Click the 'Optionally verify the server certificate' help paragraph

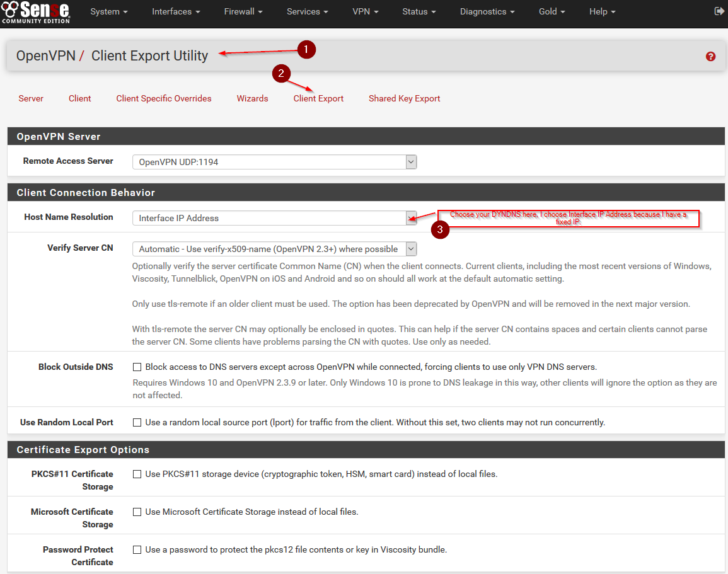point(422,272)
